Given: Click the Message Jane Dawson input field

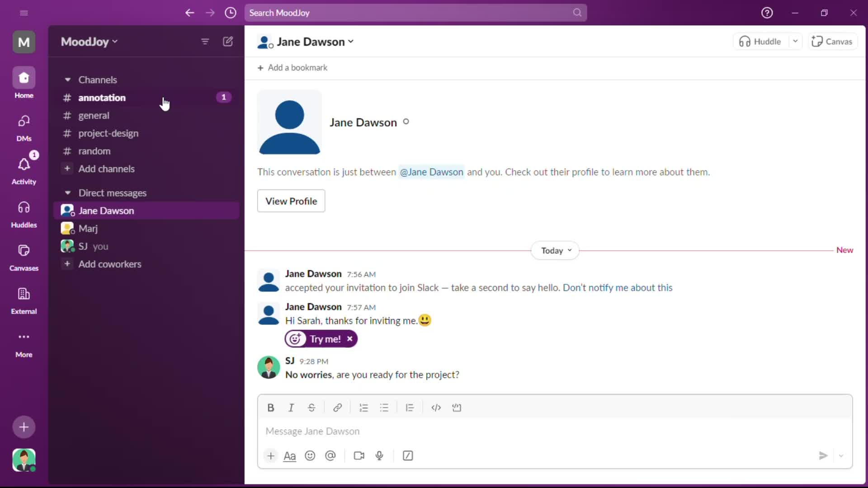Looking at the screenshot, I should [x=555, y=431].
